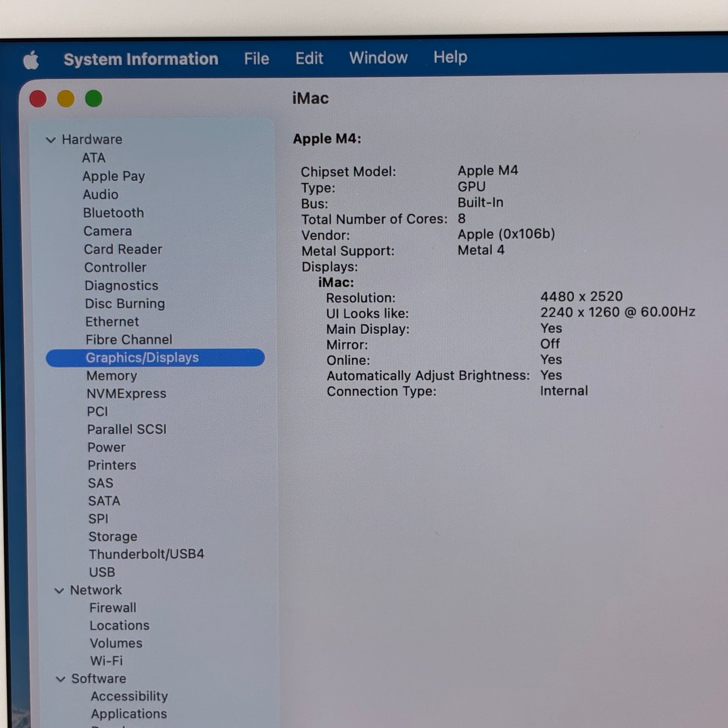Select Parallel SCSI in the sidebar
This screenshot has width=728, height=728.
[x=127, y=429]
